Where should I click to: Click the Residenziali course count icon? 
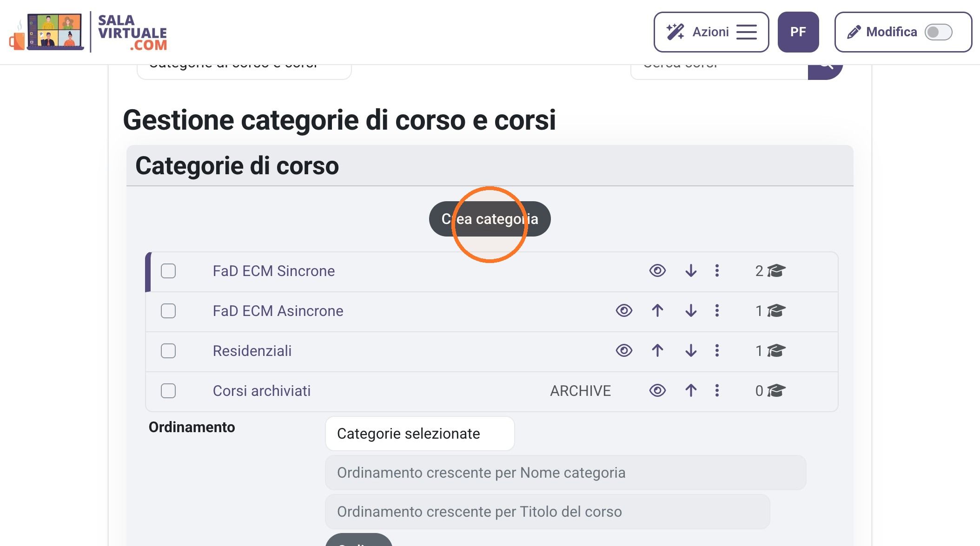point(776,350)
